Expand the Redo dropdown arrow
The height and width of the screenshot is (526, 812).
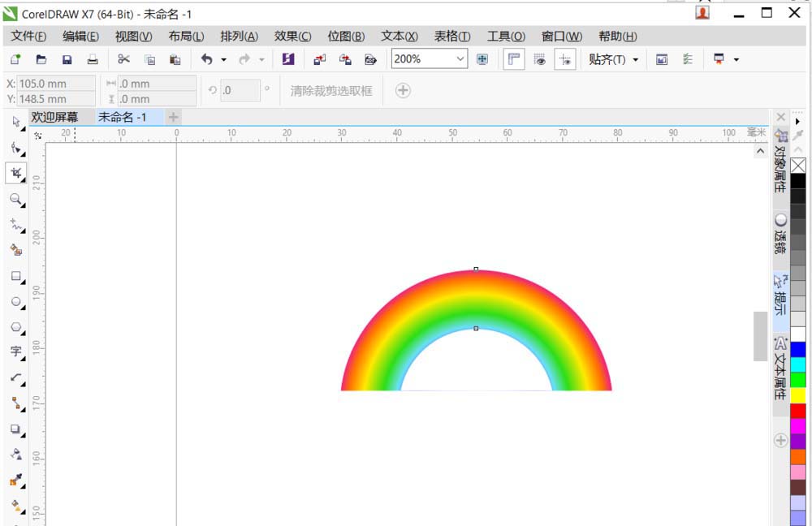tap(260, 58)
